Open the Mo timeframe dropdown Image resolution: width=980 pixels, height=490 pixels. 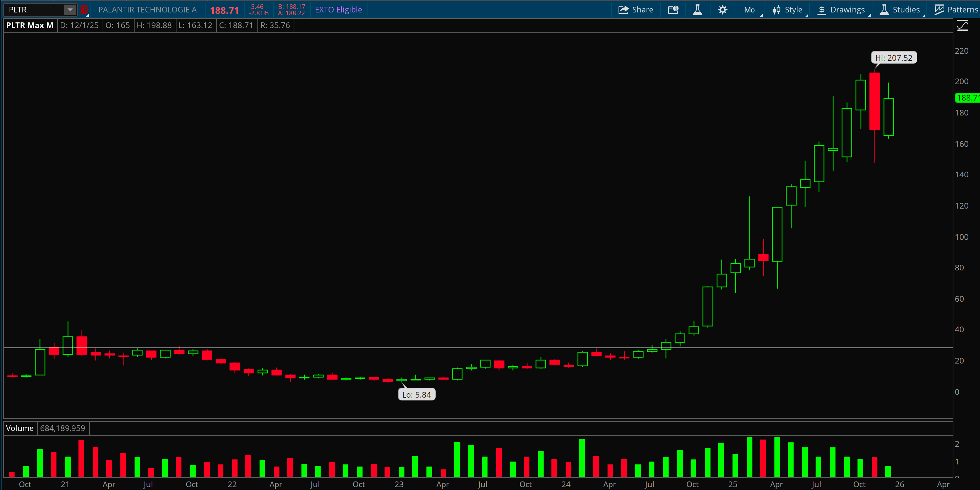coord(749,10)
